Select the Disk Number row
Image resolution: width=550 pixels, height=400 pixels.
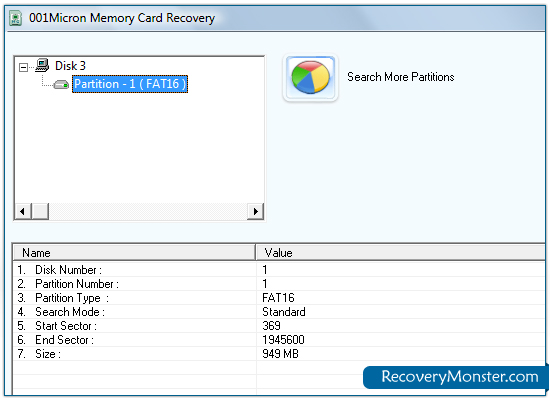[279, 270]
